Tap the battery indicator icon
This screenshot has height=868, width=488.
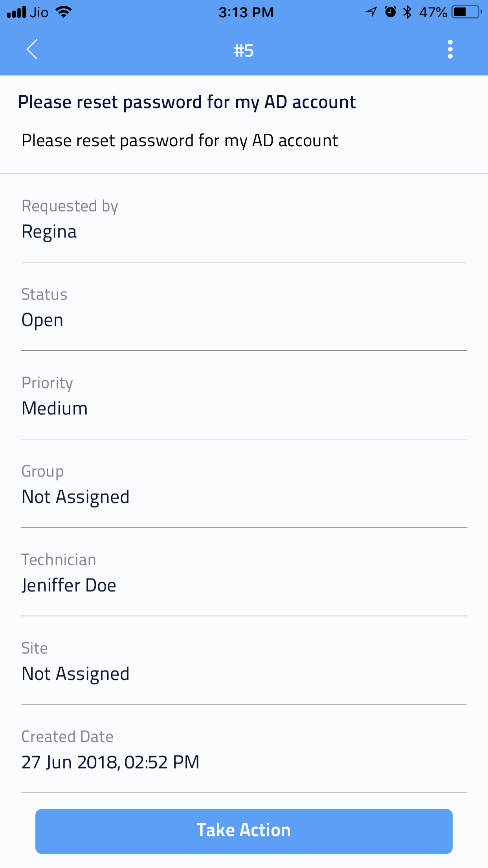466,12
